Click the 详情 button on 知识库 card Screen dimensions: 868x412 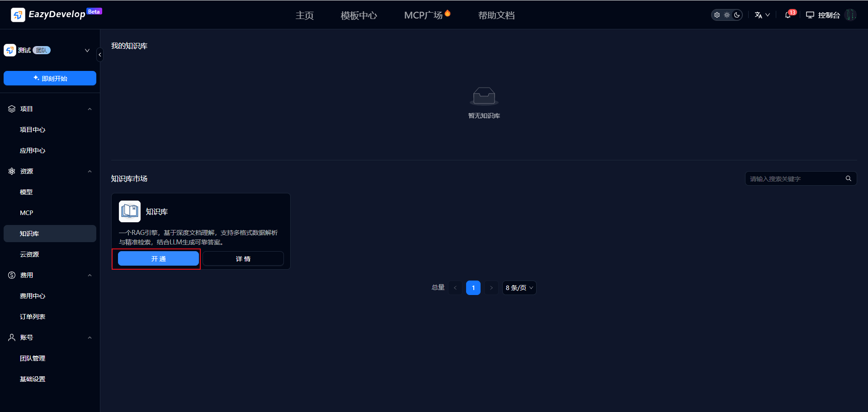[243, 259]
